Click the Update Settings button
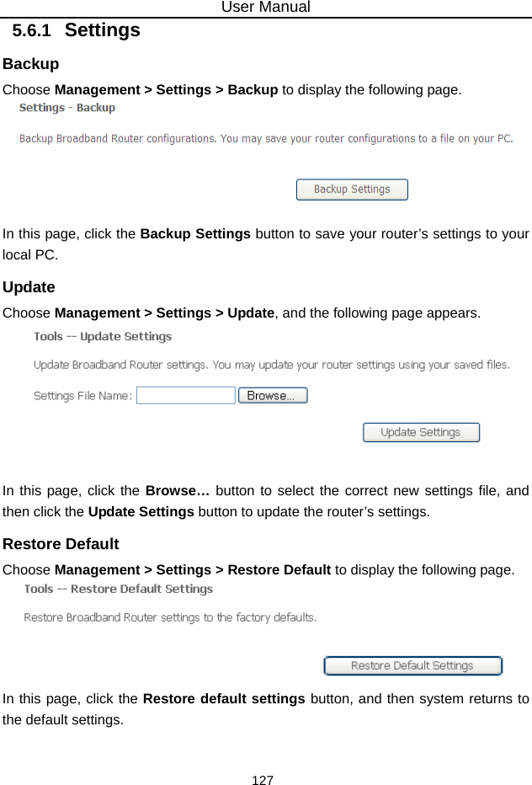532x785 pixels. click(421, 433)
